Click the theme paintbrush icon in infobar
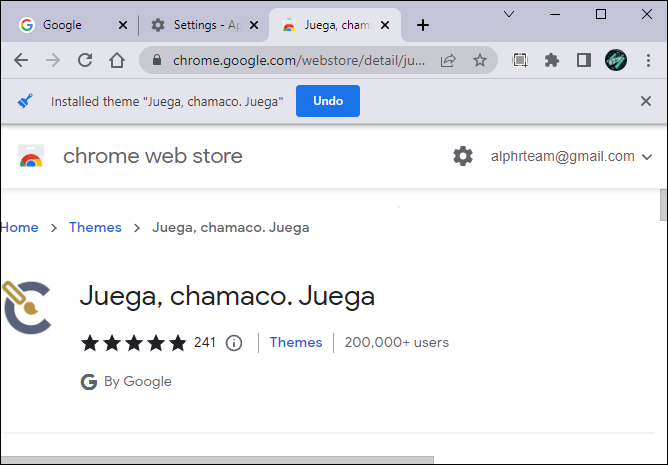Screen dimensions: 668x465 pyautogui.click(x=25, y=101)
